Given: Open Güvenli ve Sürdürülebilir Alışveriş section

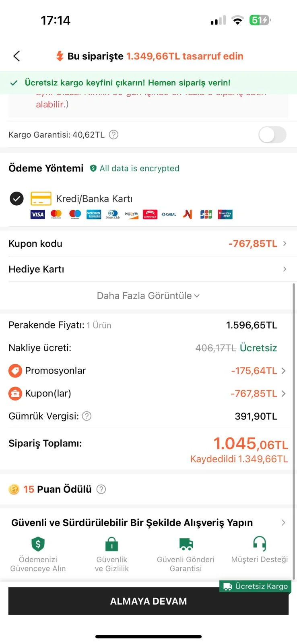Looking at the screenshot, I should [x=148, y=523].
